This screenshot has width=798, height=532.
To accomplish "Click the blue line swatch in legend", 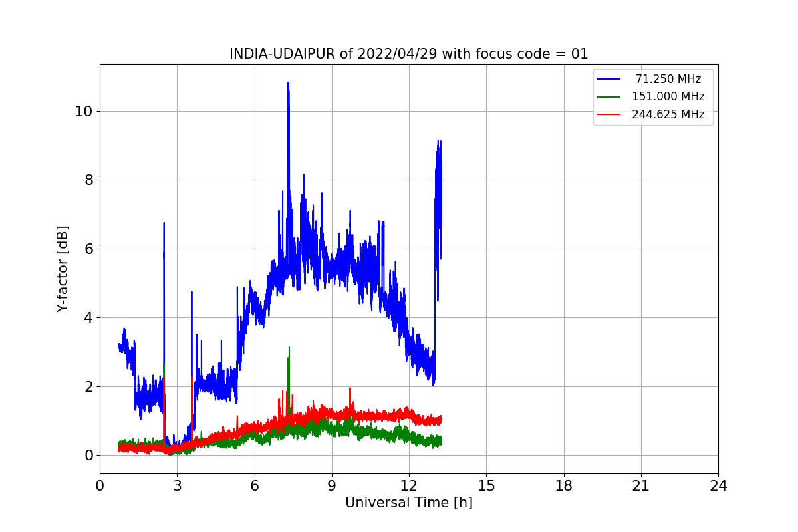I will click(x=608, y=79).
